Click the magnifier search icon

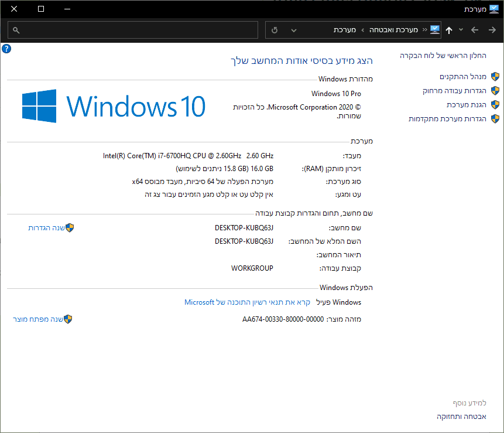click(16, 30)
